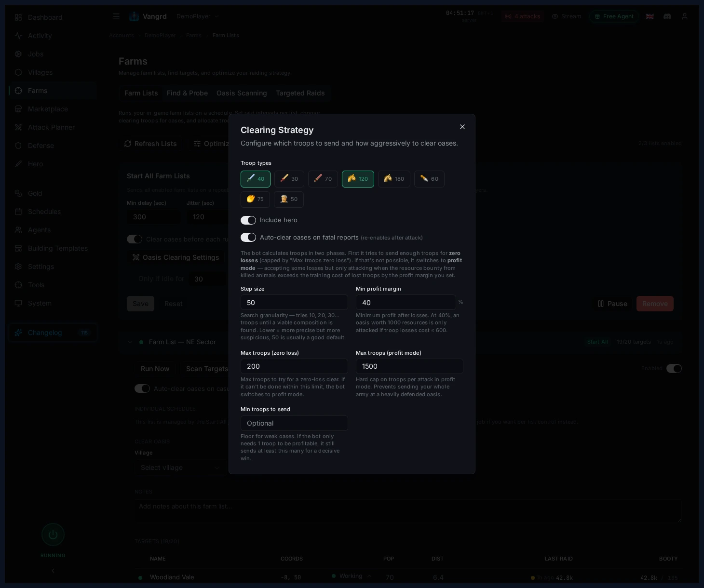The width and height of the screenshot is (704, 588).
Task: Select the chief troop type showing 50
Action: point(288,199)
